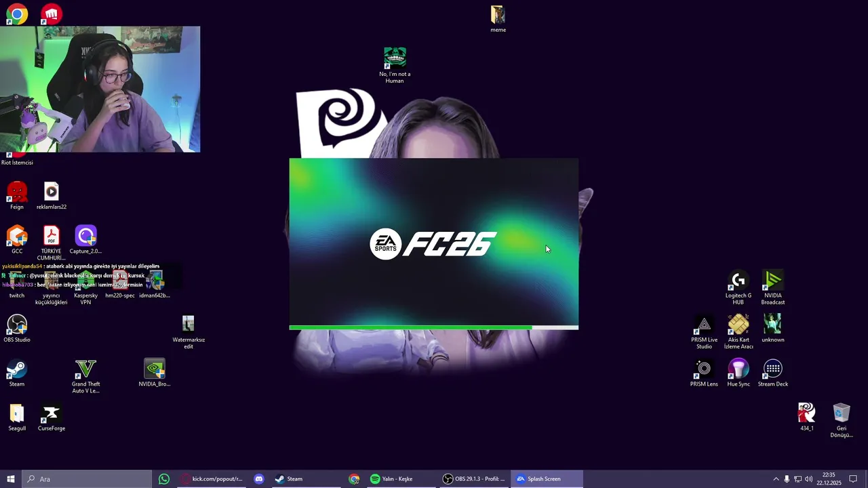The width and height of the screenshot is (868, 488).
Task: Open Discord from the taskbar
Action: pos(258,479)
